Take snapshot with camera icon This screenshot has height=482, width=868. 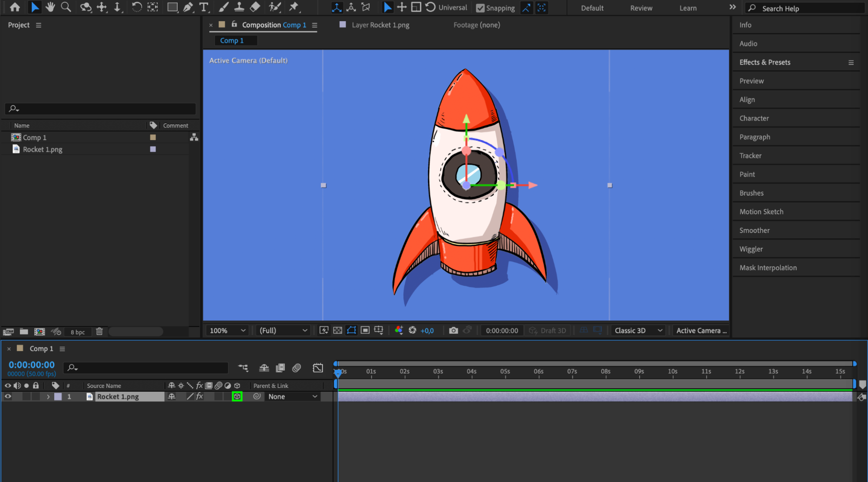(x=453, y=330)
